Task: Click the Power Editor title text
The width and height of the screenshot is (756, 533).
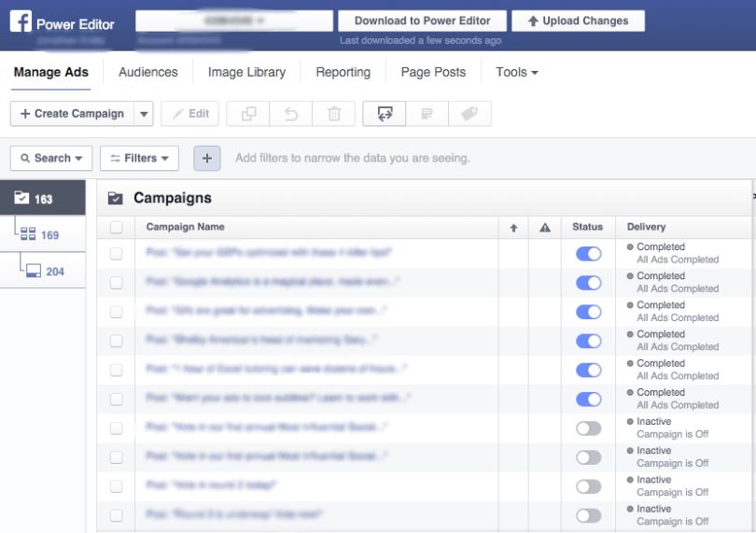Action: [76, 24]
